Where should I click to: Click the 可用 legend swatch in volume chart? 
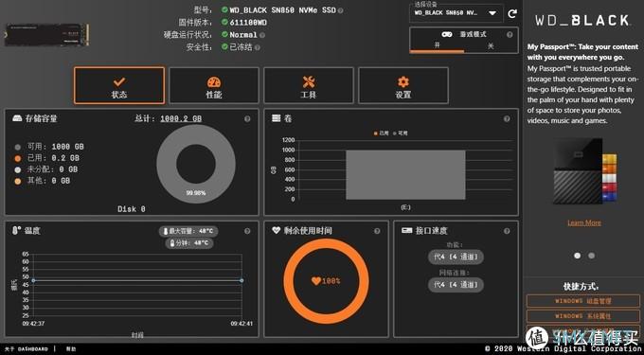[395, 133]
